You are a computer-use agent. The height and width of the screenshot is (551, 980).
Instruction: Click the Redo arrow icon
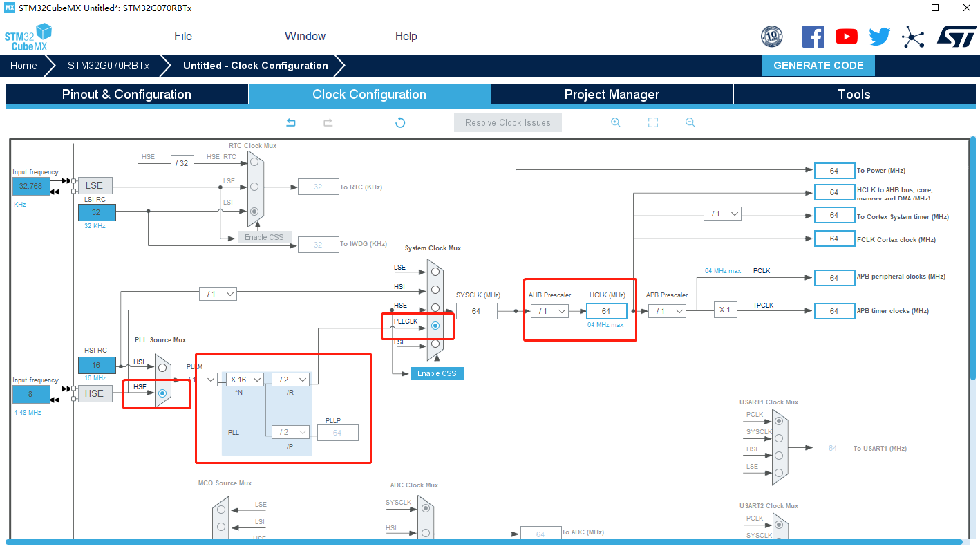point(328,122)
